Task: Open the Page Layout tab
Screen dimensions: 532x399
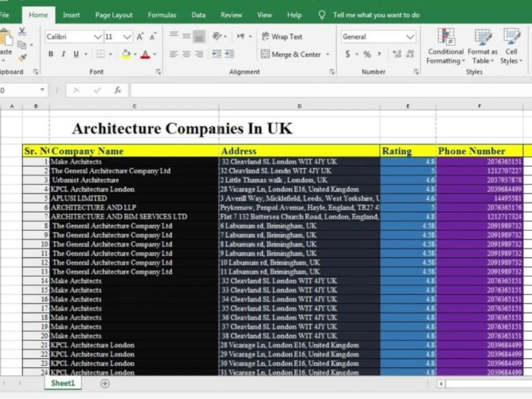Action: [114, 15]
